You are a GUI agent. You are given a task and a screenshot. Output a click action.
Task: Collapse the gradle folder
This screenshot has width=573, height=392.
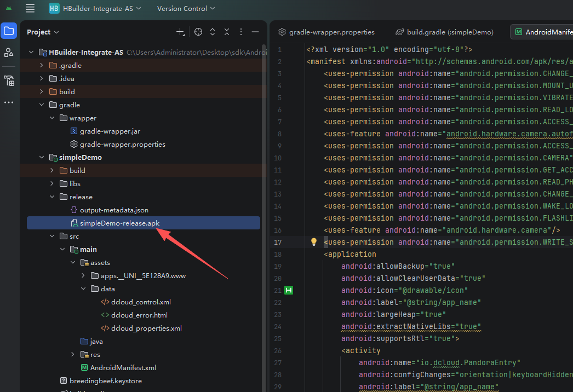pyautogui.click(x=41, y=105)
